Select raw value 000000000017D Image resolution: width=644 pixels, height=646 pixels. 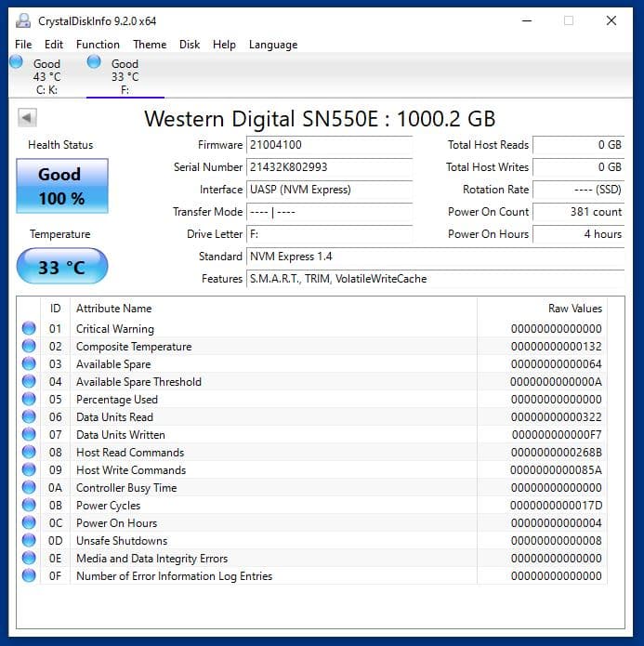557,506
